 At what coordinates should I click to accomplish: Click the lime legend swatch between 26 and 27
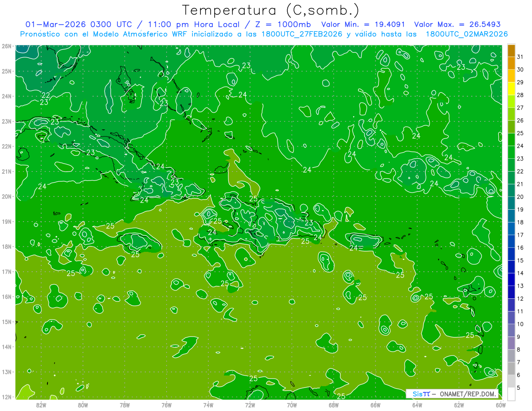click(511, 114)
